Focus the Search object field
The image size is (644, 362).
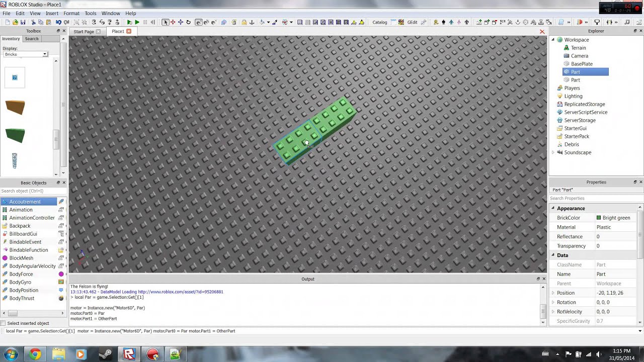(x=33, y=191)
